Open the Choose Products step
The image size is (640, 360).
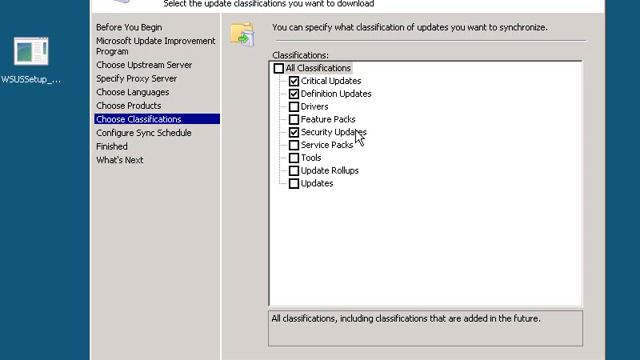click(129, 105)
